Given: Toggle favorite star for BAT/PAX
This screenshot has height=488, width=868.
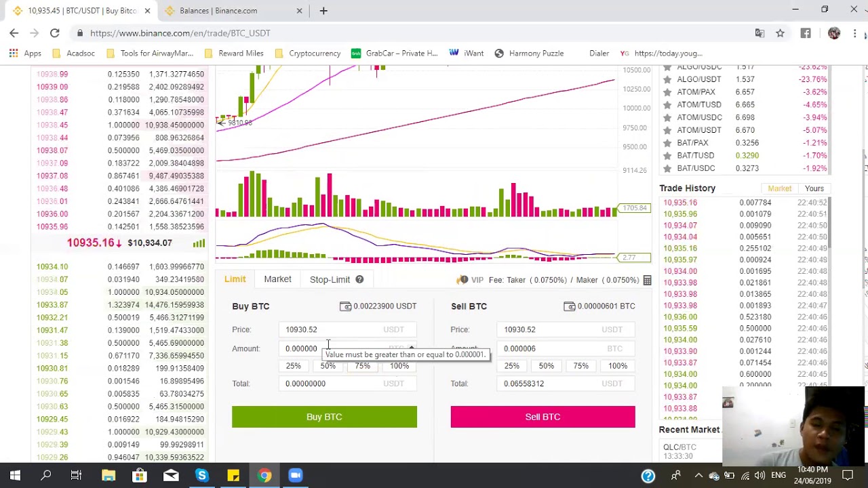Looking at the screenshot, I should pyautogui.click(x=667, y=143).
